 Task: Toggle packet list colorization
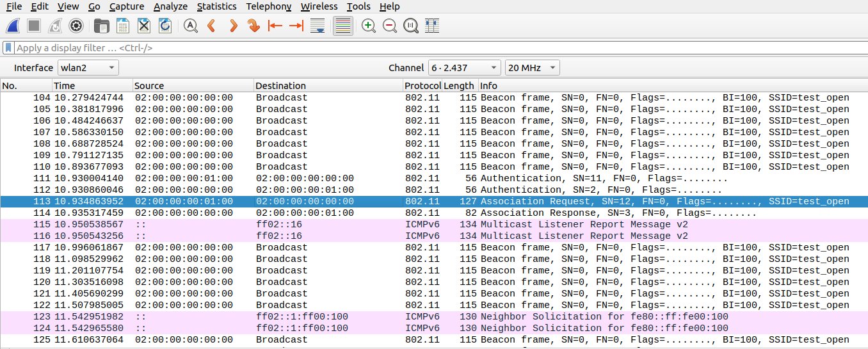tap(343, 26)
